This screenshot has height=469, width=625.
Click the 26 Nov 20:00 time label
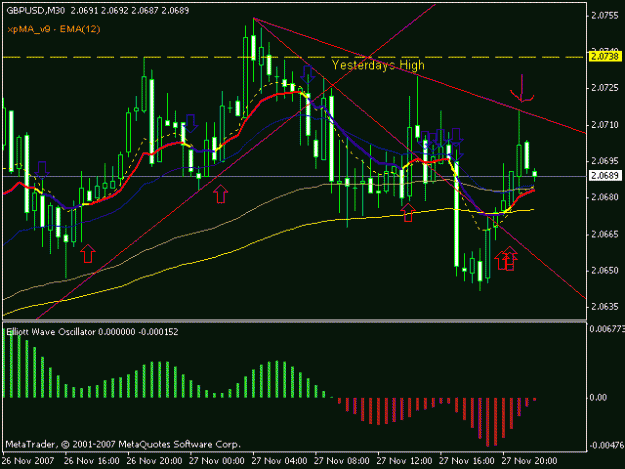click(x=154, y=461)
